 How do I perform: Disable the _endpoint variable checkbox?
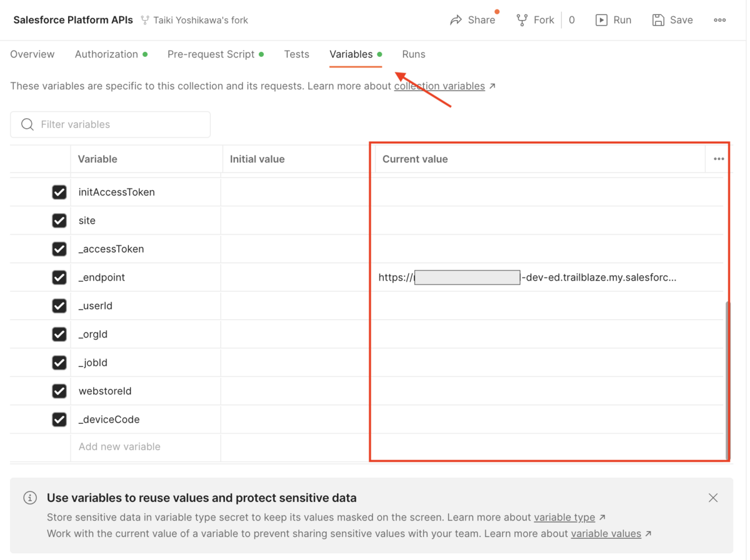tap(59, 277)
